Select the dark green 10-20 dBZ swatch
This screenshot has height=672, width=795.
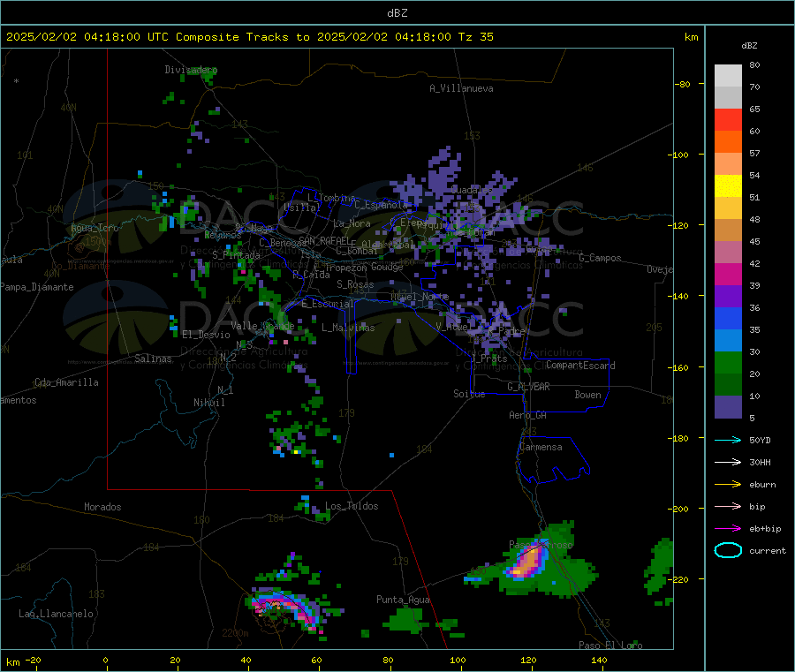tap(728, 385)
